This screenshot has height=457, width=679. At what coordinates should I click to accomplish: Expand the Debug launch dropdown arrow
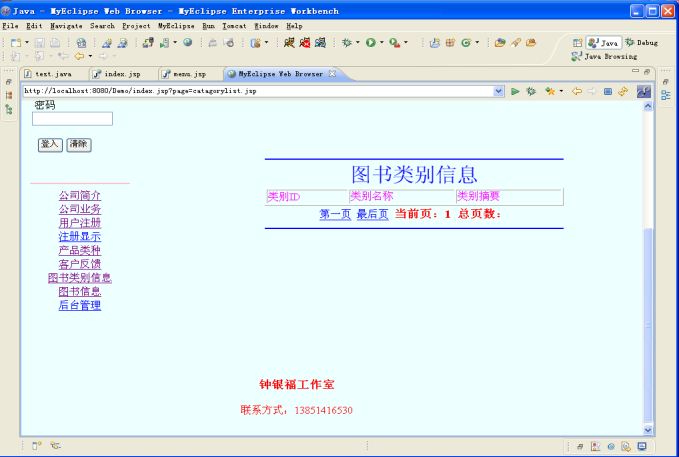click(358, 42)
